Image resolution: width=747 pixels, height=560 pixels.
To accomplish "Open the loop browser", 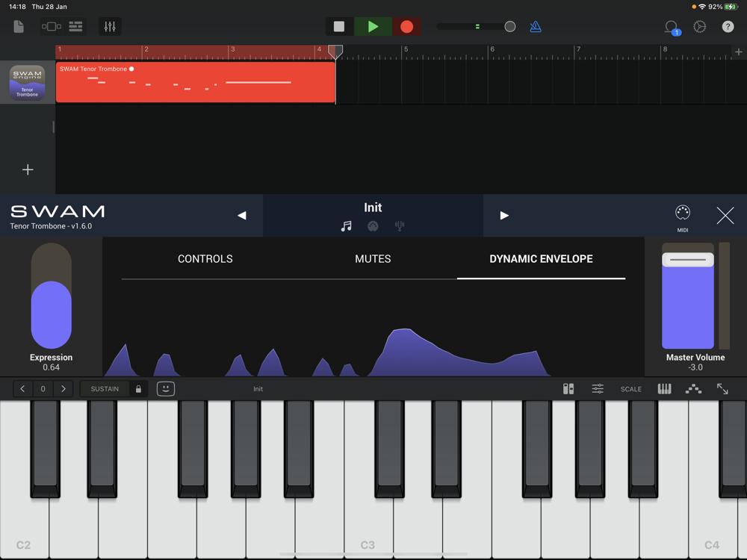I will 672,27.
